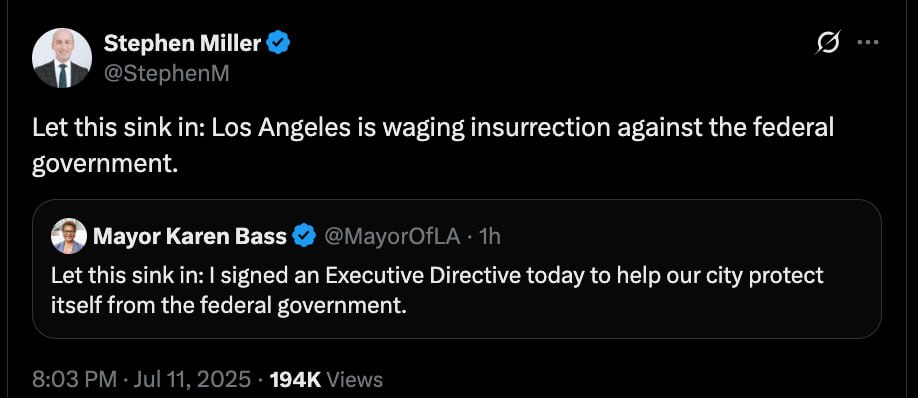This screenshot has height=398, width=918.
Task: Click the Jul 11, 2025 date
Action: click(x=192, y=379)
